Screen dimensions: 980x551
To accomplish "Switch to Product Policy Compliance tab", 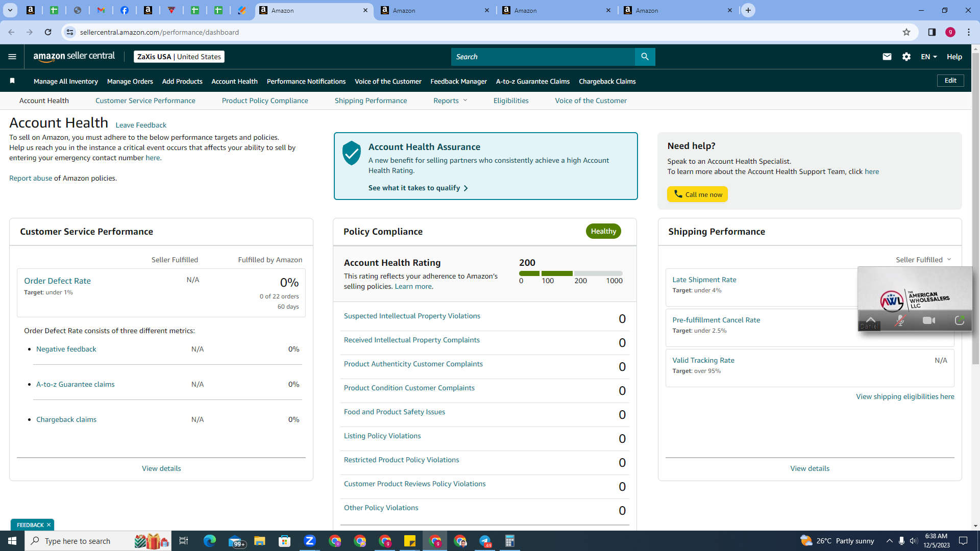I will pos(265,101).
